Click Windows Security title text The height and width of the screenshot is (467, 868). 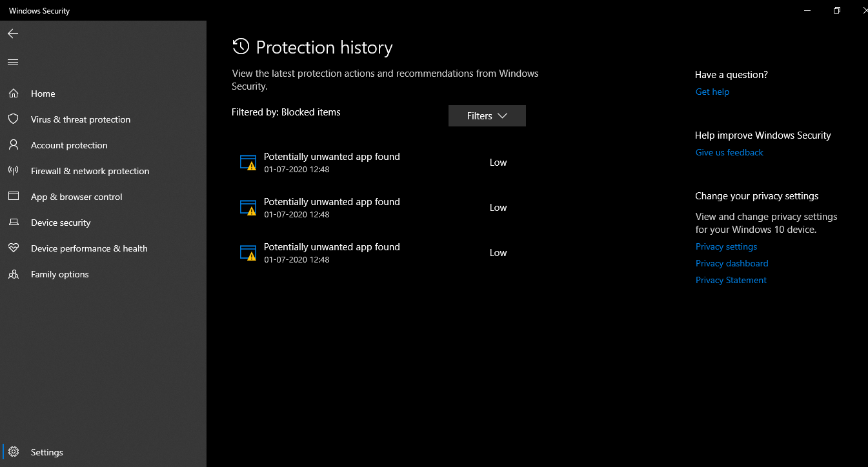pyautogui.click(x=39, y=11)
